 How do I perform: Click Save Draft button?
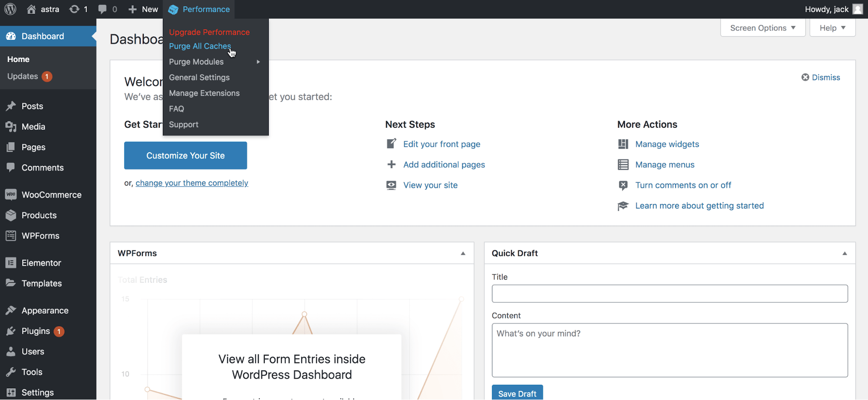517,393
